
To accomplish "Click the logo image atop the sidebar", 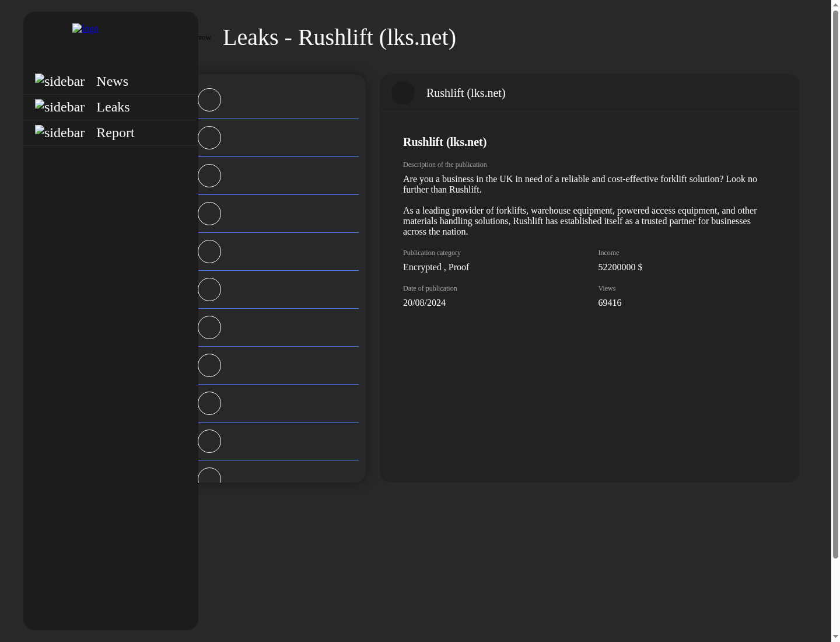I will (x=85, y=29).
